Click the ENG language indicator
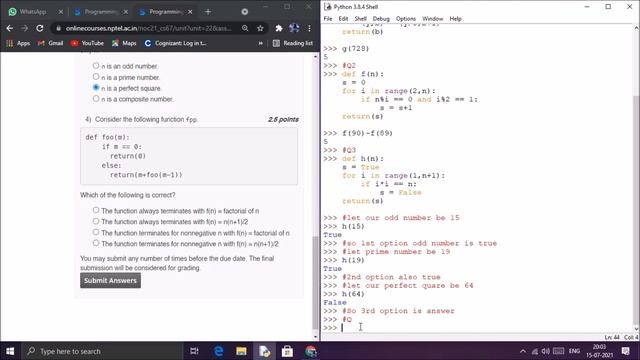 [574, 351]
